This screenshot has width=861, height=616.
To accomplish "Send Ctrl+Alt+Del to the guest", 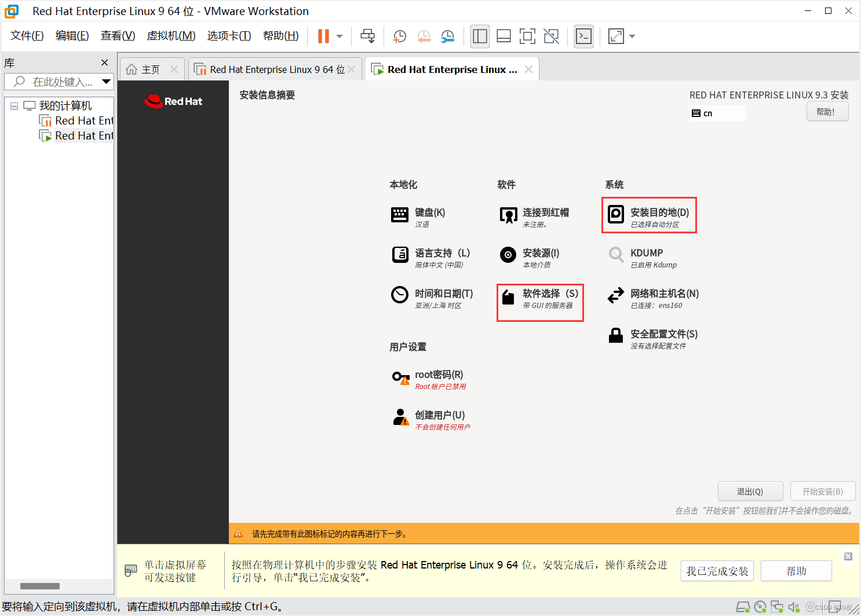I will click(x=368, y=36).
